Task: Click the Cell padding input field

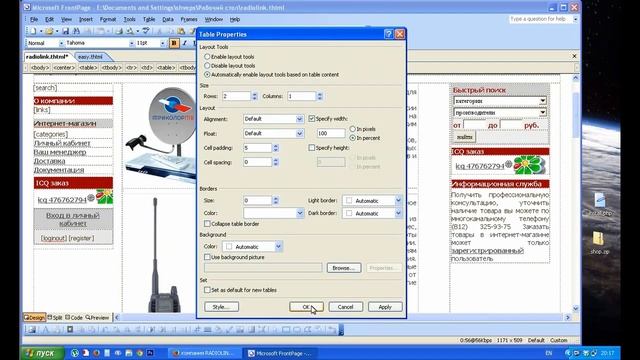Action: tap(258, 148)
